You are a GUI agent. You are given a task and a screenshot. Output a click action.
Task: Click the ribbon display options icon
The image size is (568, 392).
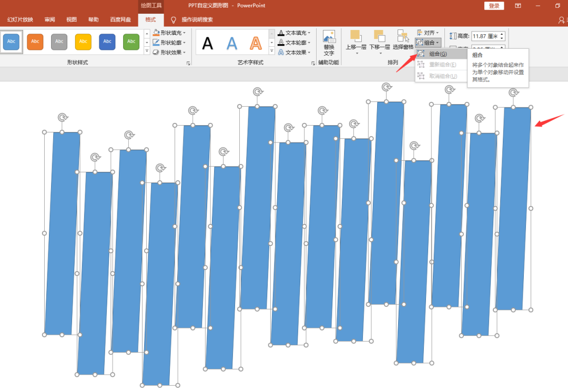point(518,6)
